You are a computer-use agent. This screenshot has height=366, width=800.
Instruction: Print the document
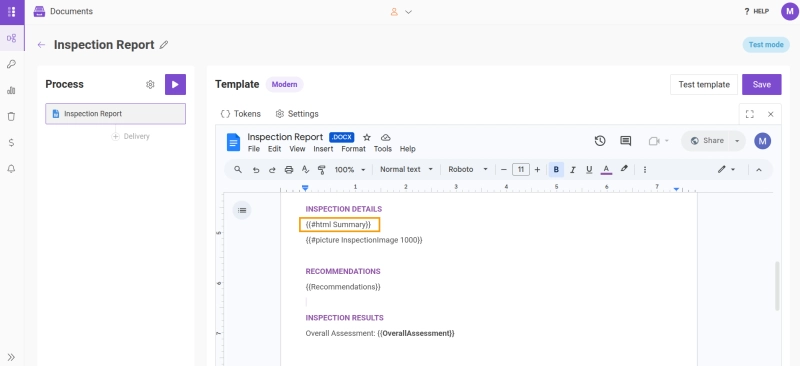point(289,169)
